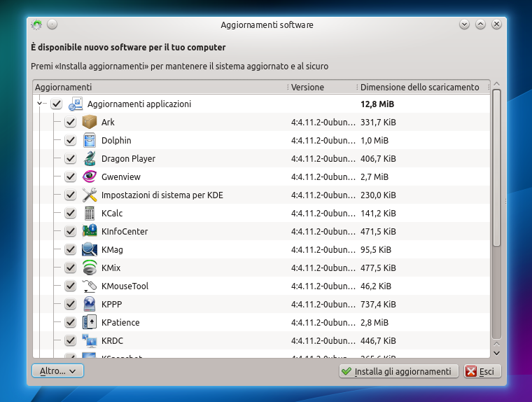Deselect the KRDC checkbox
532x402 pixels.
[70, 340]
